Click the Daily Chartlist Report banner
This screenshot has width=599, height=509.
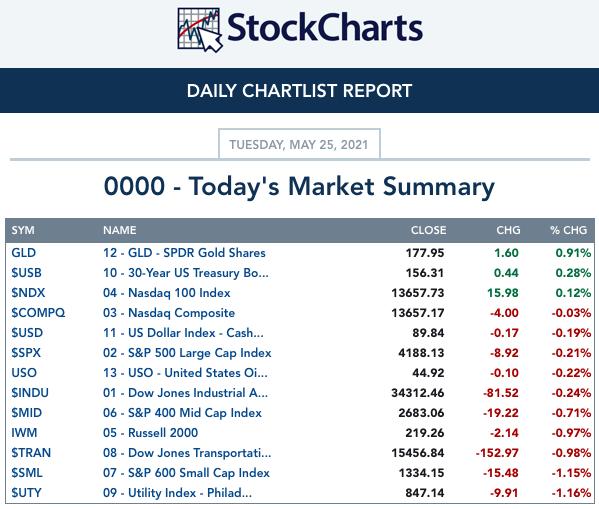(x=300, y=91)
